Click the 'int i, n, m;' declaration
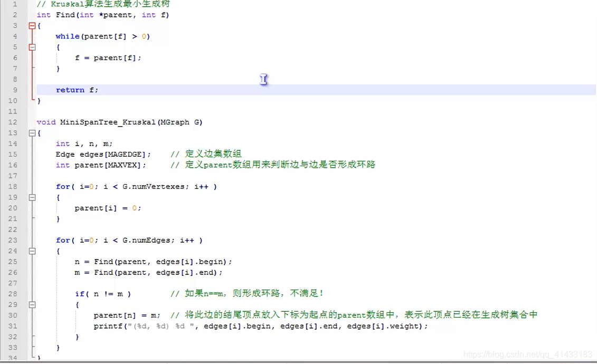Image resolution: width=597 pixels, height=364 pixels. (84, 144)
